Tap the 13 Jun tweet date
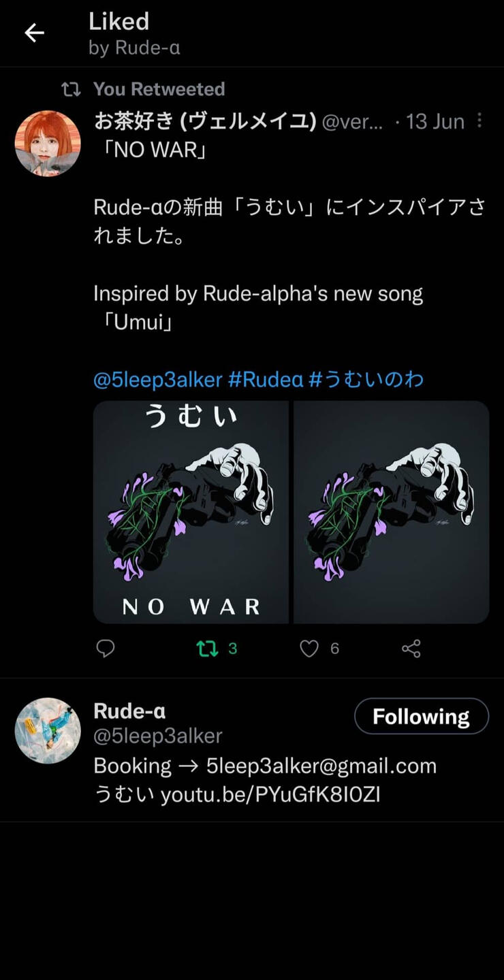 click(x=435, y=122)
